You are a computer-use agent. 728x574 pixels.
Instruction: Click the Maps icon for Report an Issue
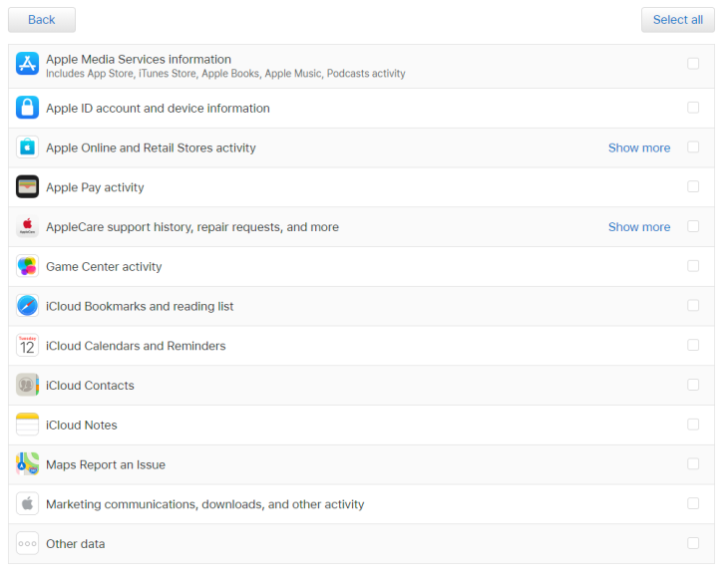27,464
